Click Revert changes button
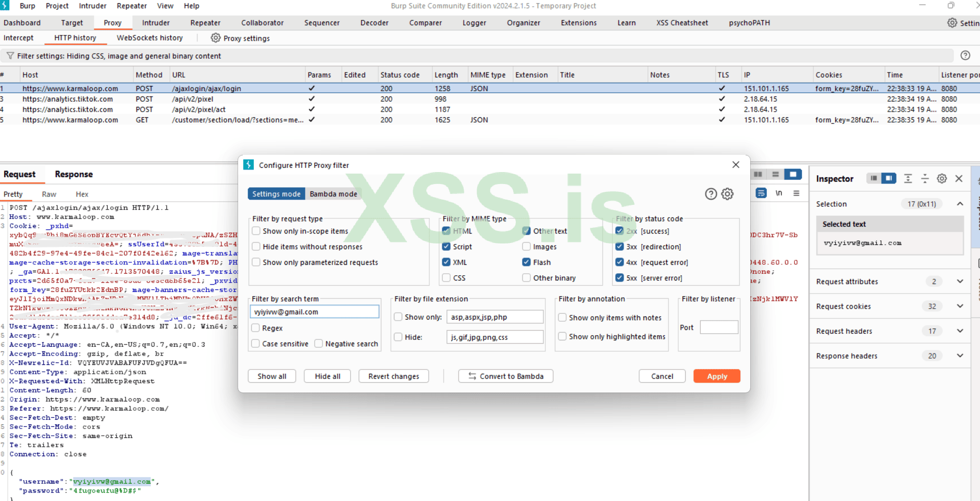Viewport: 980px width, 501px height. (394, 376)
